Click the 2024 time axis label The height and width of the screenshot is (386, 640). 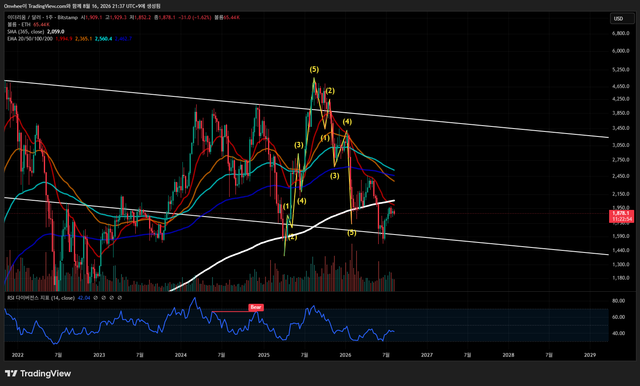tap(181, 355)
